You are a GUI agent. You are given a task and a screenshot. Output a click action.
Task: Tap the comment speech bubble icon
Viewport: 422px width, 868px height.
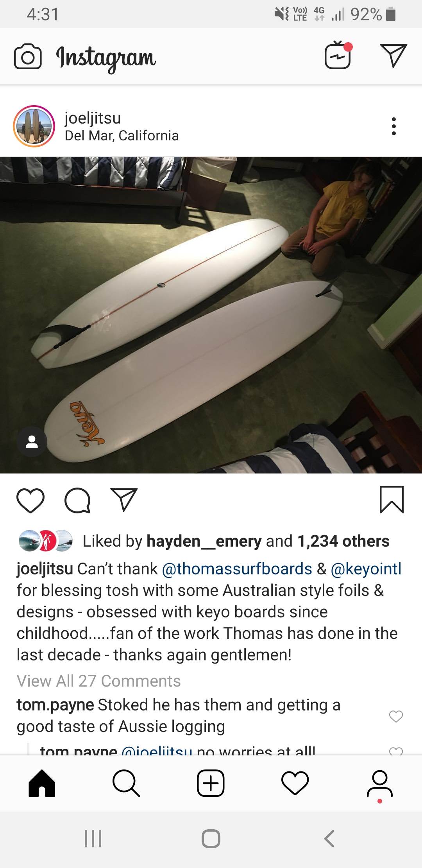pyautogui.click(x=77, y=500)
